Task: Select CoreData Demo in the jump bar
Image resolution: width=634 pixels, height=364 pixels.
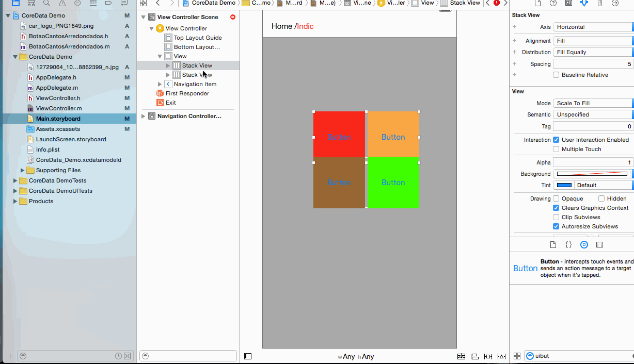Action: [x=209, y=3]
